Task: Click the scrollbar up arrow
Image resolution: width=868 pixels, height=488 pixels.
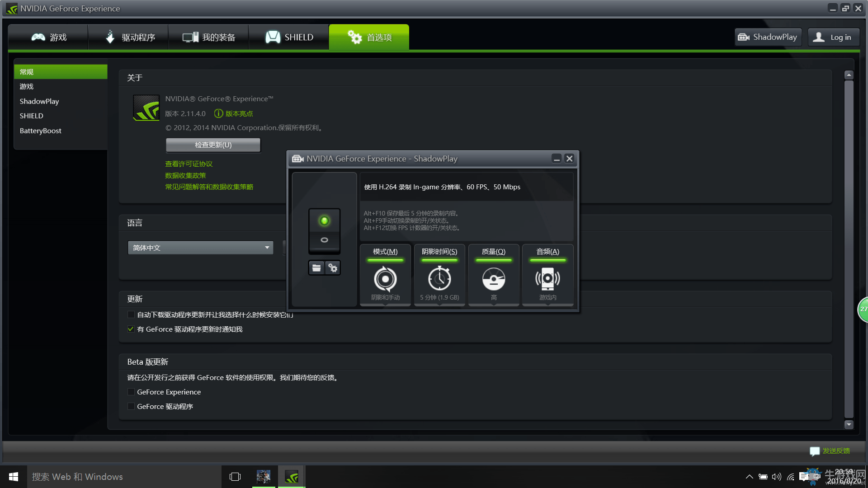Action: click(x=849, y=75)
